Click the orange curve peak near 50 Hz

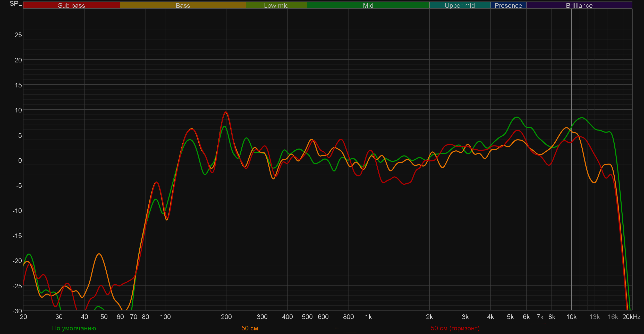click(x=99, y=254)
